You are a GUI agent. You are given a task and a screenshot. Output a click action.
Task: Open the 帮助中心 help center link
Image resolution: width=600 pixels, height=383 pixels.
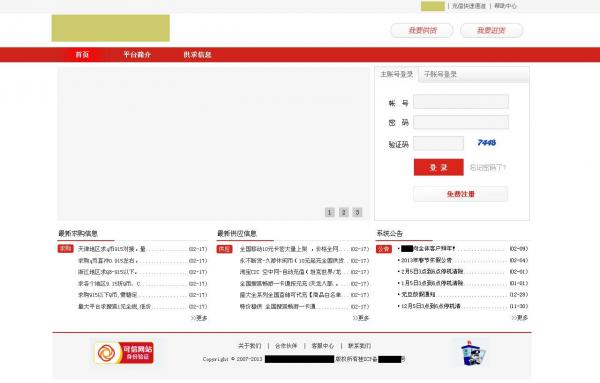click(505, 6)
